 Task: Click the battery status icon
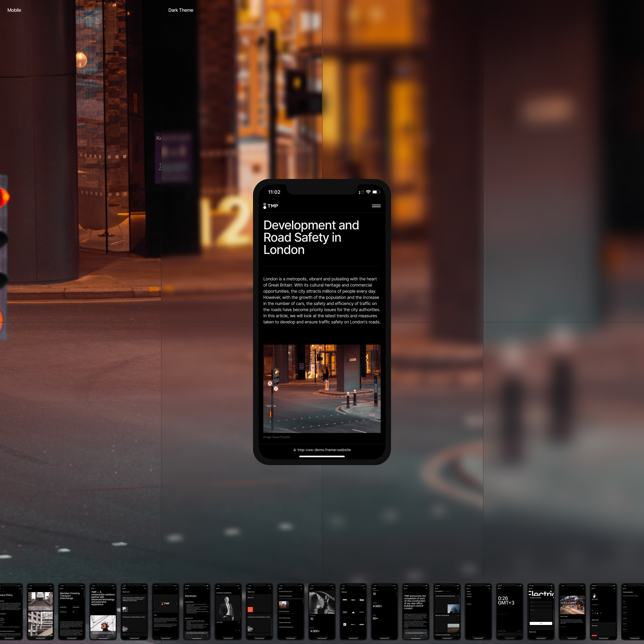tap(376, 192)
